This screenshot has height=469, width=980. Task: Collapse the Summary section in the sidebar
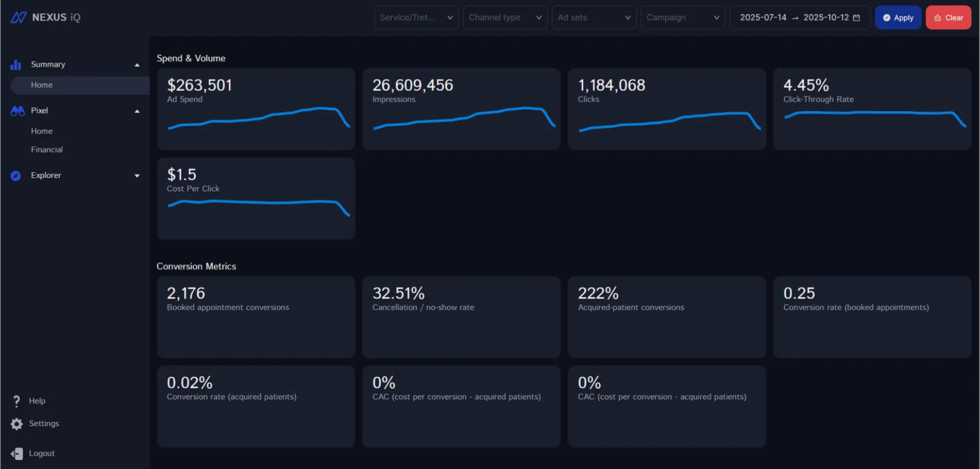(137, 64)
